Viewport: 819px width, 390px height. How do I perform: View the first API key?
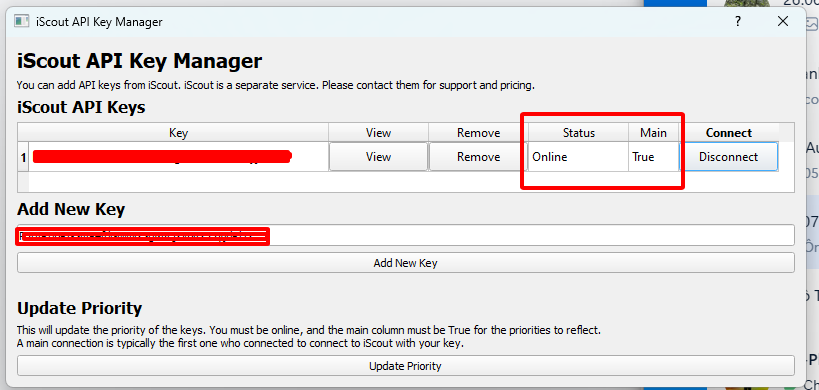(378, 157)
